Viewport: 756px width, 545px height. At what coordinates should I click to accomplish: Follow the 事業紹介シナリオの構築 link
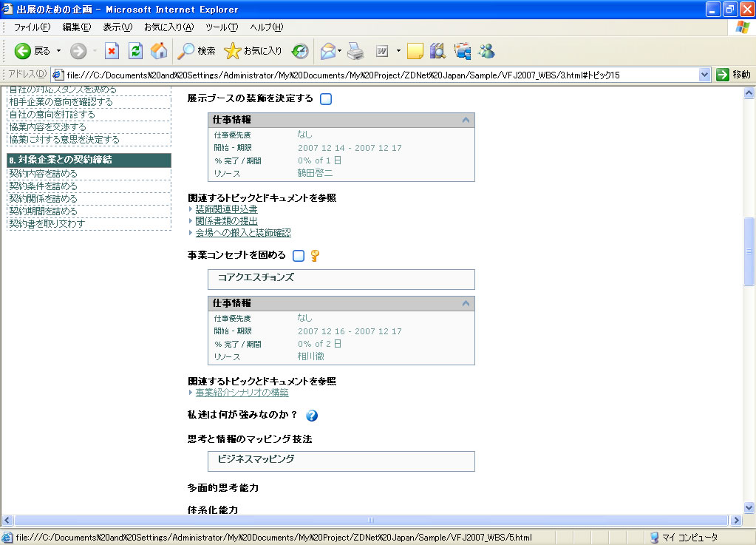pyautogui.click(x=242, y=393)
